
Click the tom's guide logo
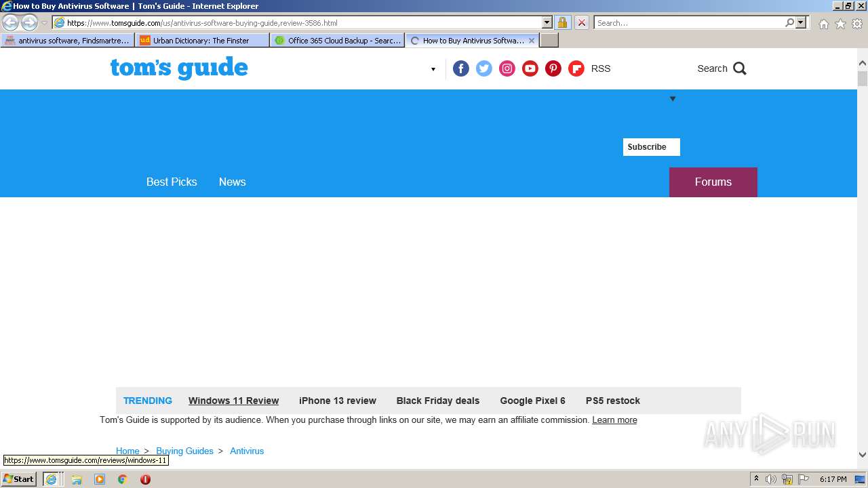coord(179,68)
